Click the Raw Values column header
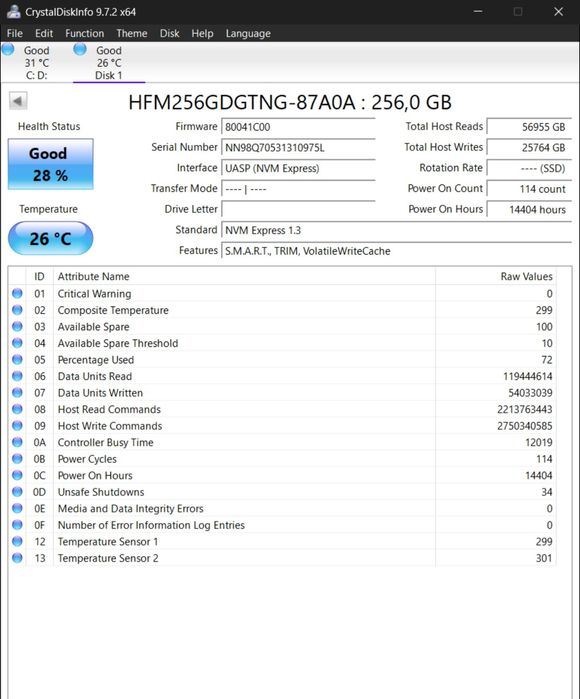 (495, 276)
